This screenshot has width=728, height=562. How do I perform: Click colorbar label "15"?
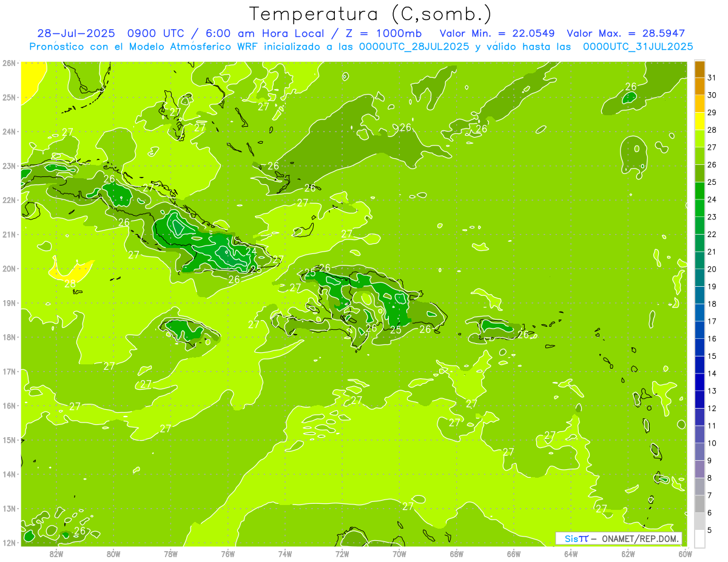pyautogui.click(x=712, y=356)
